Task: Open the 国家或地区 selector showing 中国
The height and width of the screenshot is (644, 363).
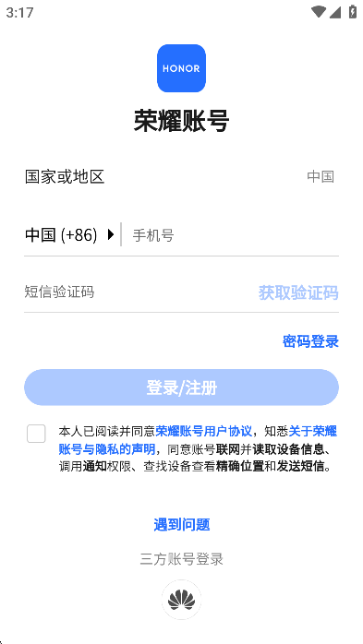Action: tap(181, 177)
